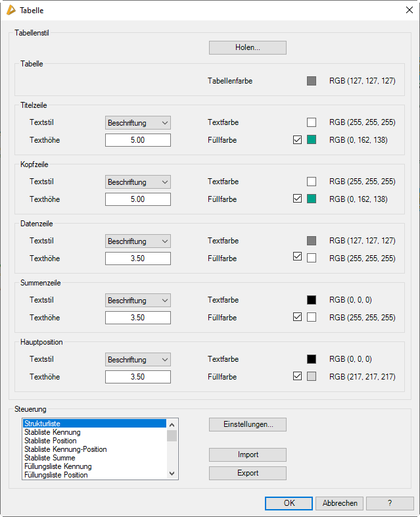Expand Titelzeile Textstil dropdown
The image size is (420, 517).
coord(137,122)
